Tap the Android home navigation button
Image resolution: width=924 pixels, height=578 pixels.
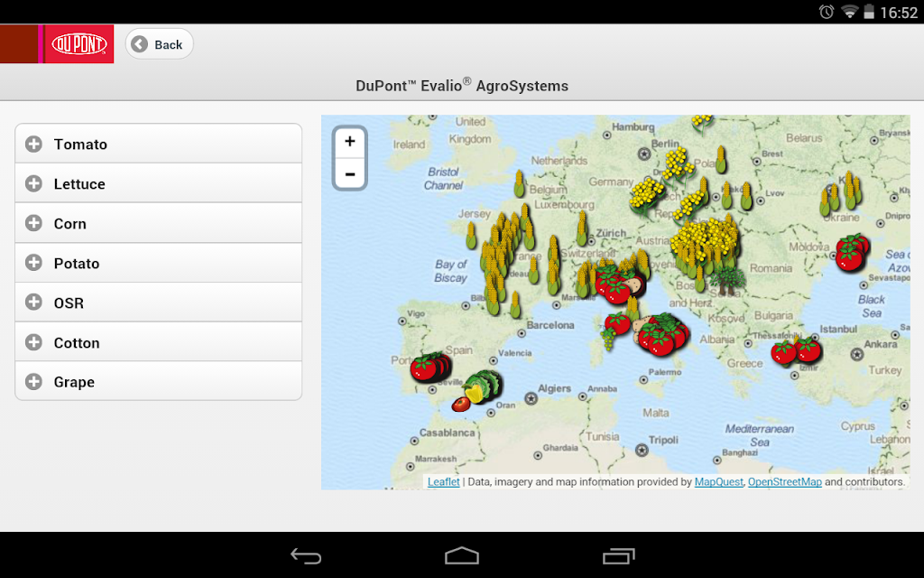tap(462, 555)
